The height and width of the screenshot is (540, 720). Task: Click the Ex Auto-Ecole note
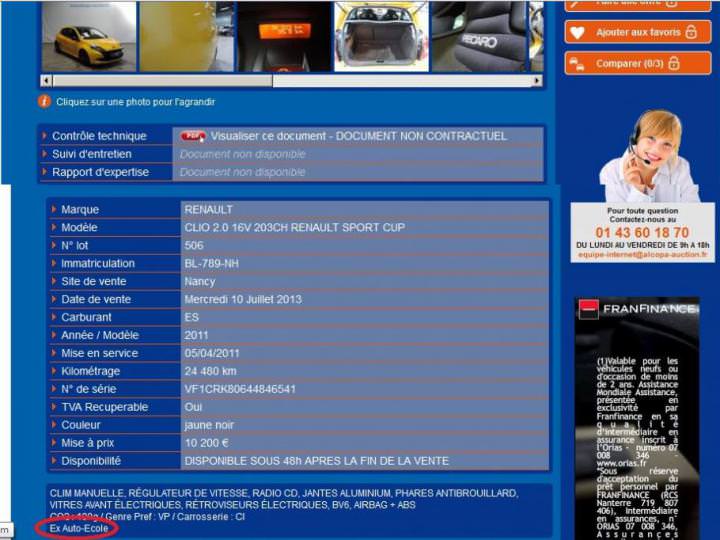coord(79,528)
